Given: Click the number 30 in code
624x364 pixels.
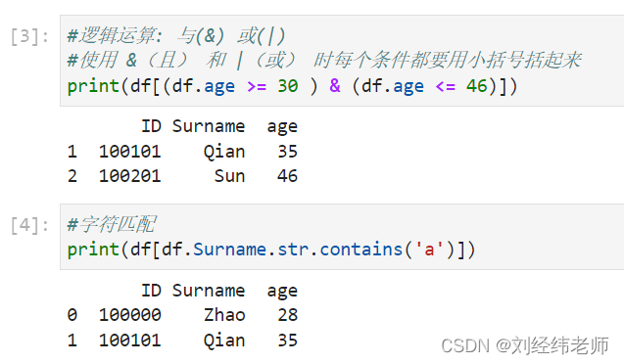Looking at the screenshot, I should pyautogui.click(x=288, y=86).
